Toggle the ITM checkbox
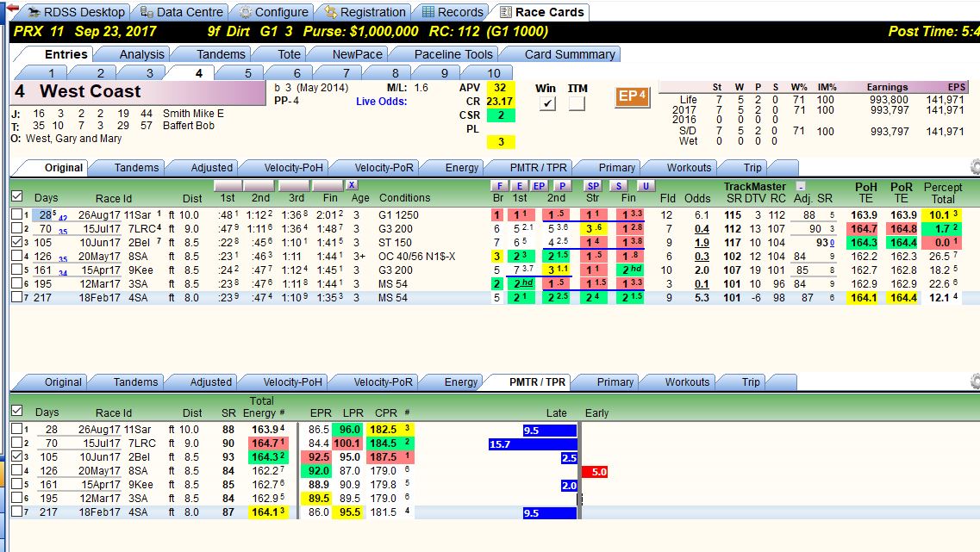Viewport: 980px width, 552px height. tap(577, 103)
